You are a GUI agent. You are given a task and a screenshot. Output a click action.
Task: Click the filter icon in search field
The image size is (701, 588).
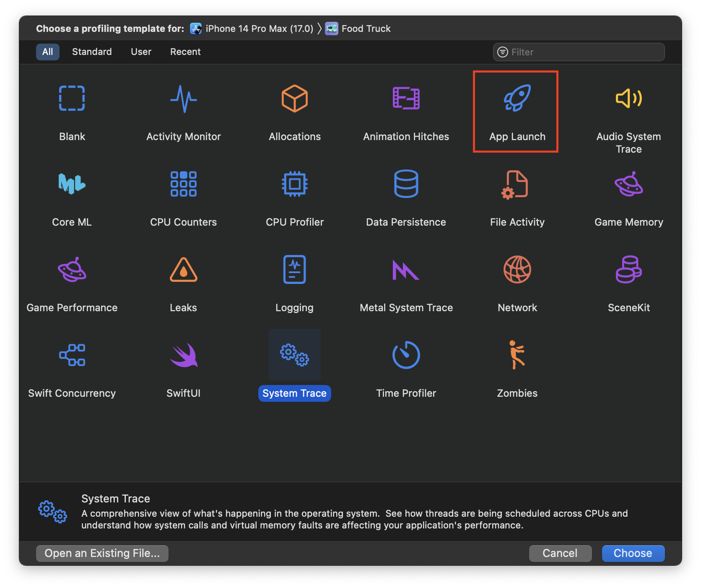502,52
